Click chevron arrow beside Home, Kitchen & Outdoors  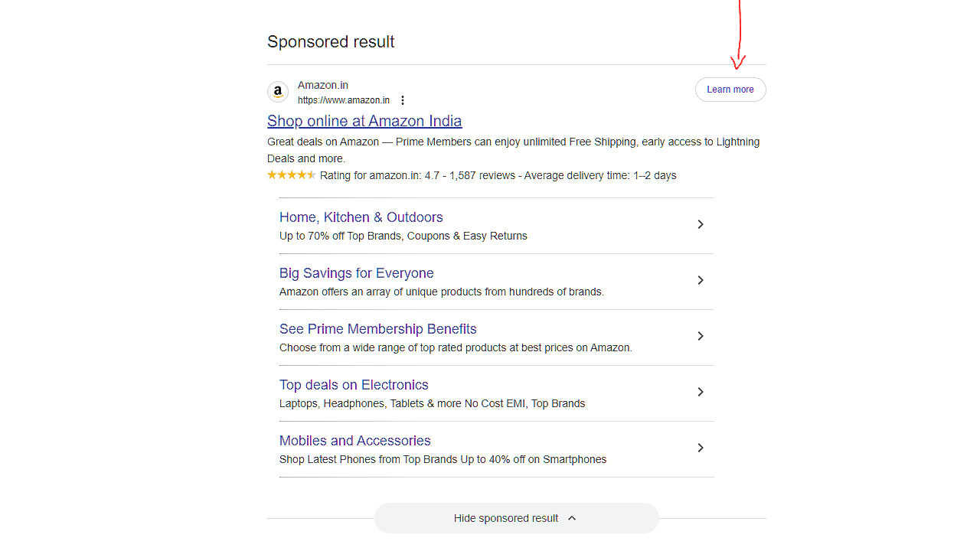tap(700, 224)
